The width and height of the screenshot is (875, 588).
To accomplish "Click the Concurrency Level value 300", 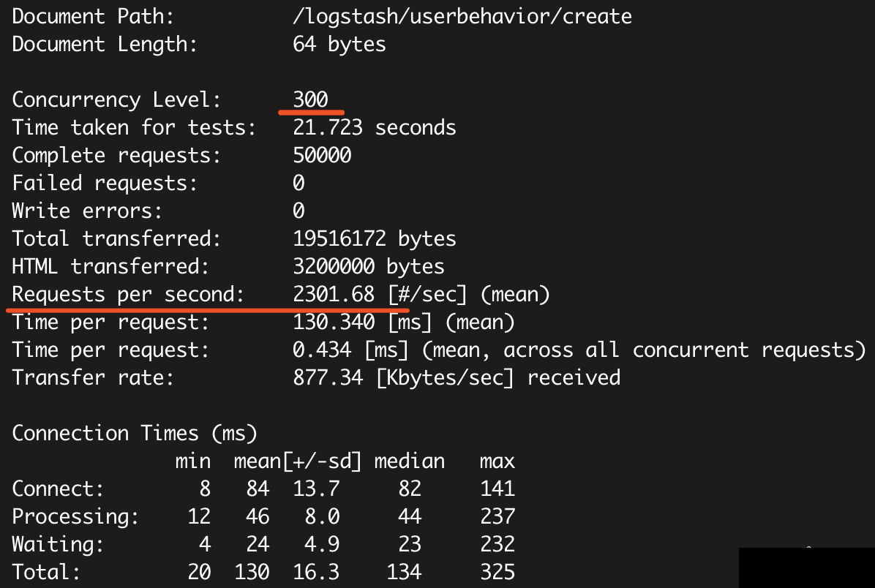I will pos(311,100).
